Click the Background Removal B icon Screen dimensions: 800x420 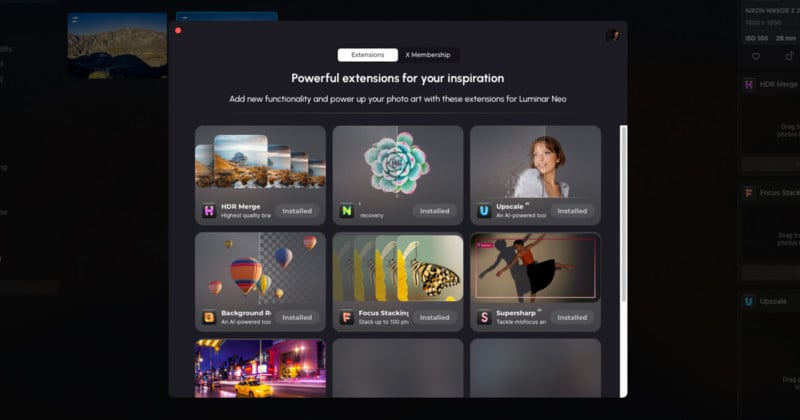tap(209, 317)
